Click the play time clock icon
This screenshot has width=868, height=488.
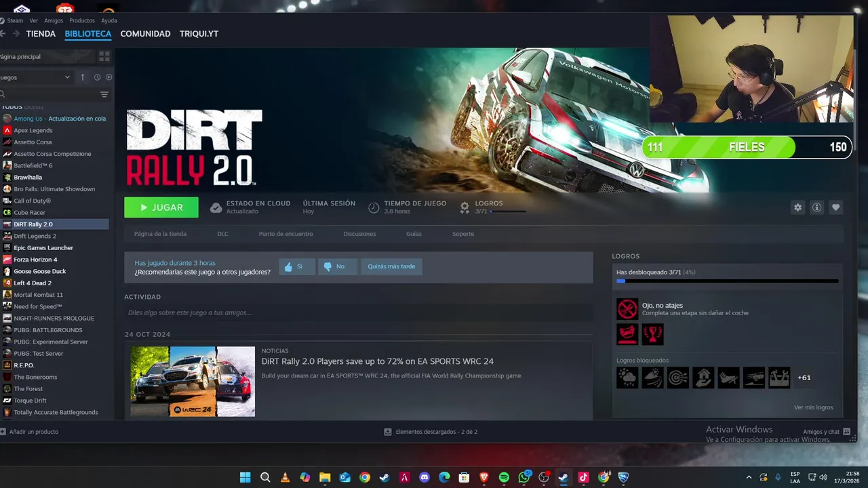374,207
